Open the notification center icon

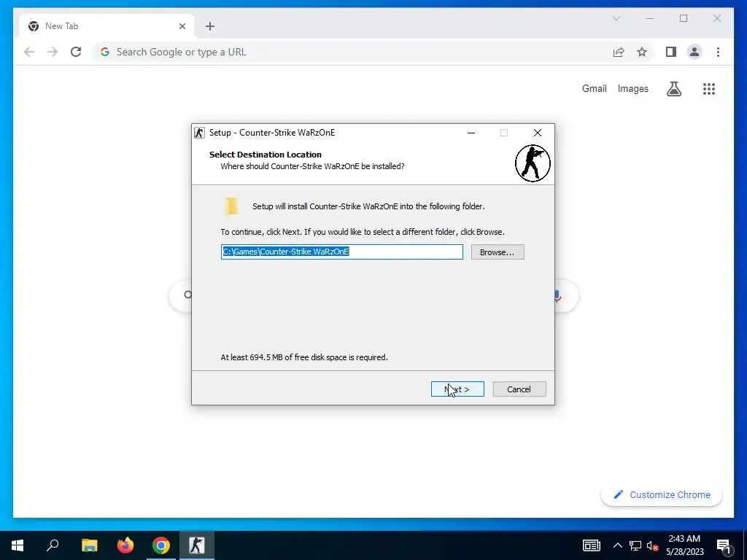click(724, 545)
